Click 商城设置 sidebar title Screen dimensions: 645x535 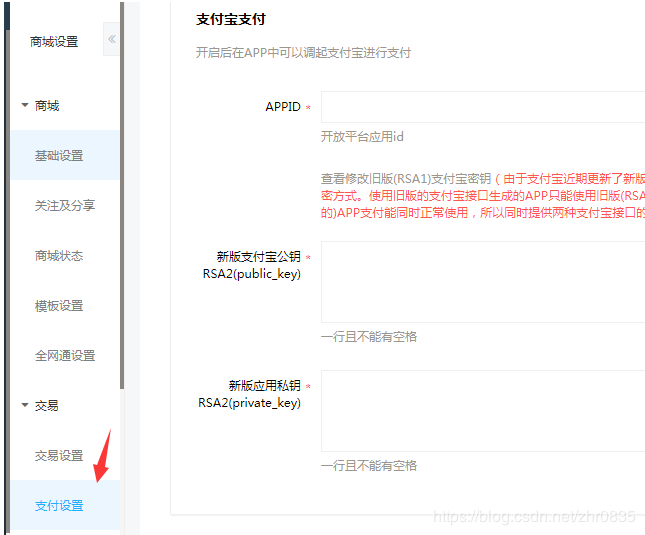coord(54,42)
